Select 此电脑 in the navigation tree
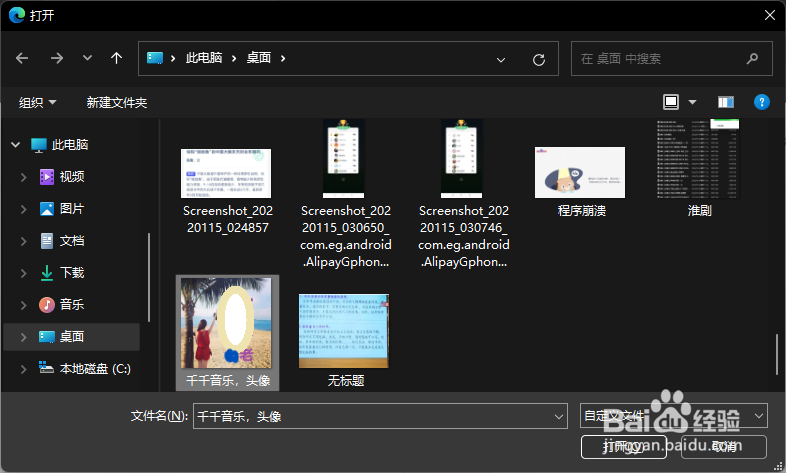The height and width of the screenshot is (473, 786). (70, 145)
